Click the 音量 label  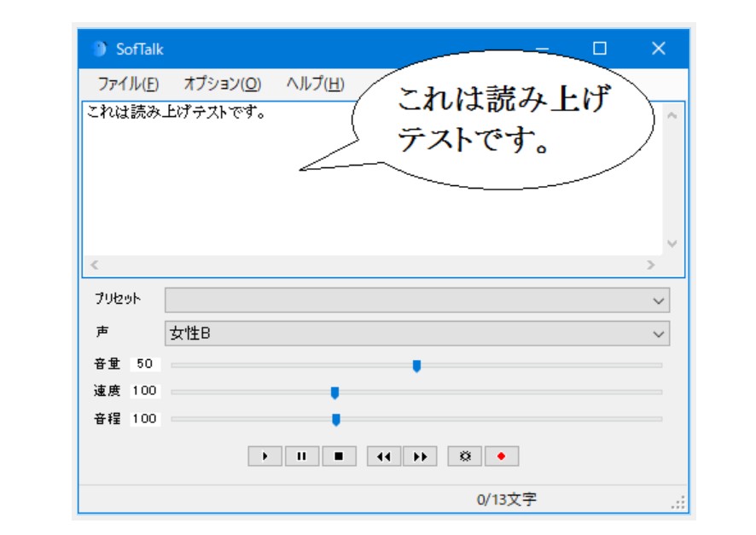pos(107,363)
